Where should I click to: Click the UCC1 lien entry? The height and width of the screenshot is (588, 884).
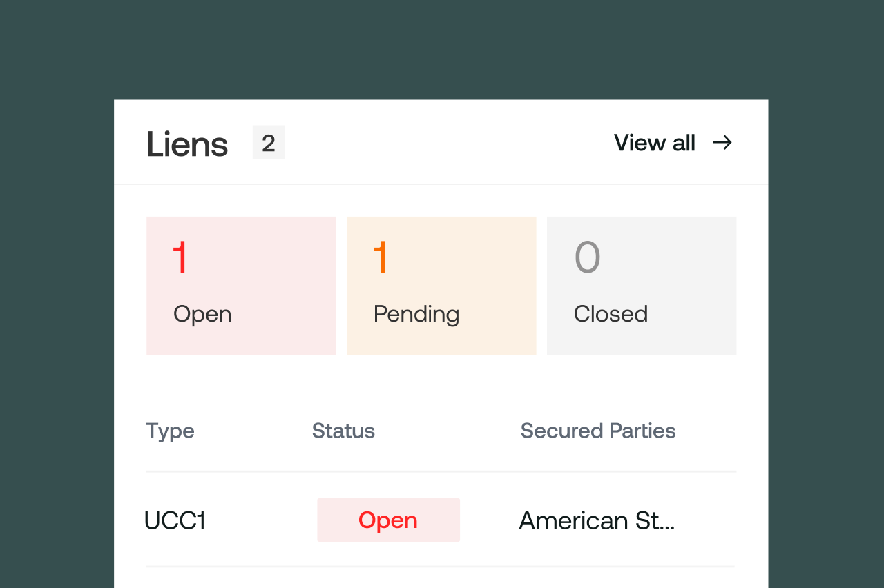click(175, 520)
